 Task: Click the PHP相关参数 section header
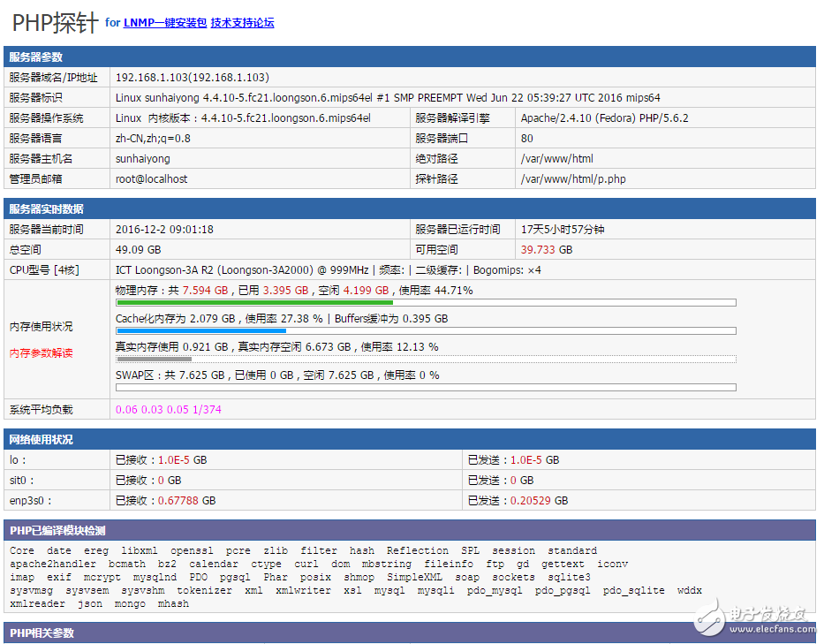pyautogui.click(x=42, y=633)
